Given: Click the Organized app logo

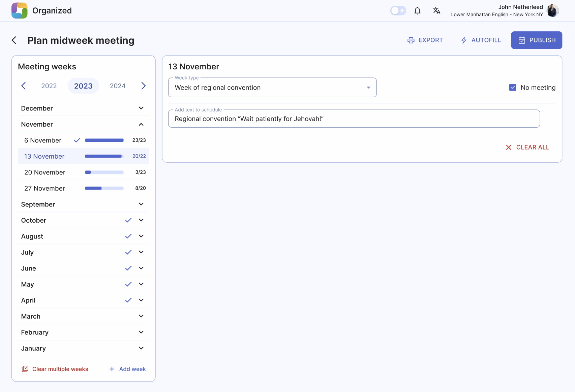Looking at the screenshot, I should tap(19, 10).
